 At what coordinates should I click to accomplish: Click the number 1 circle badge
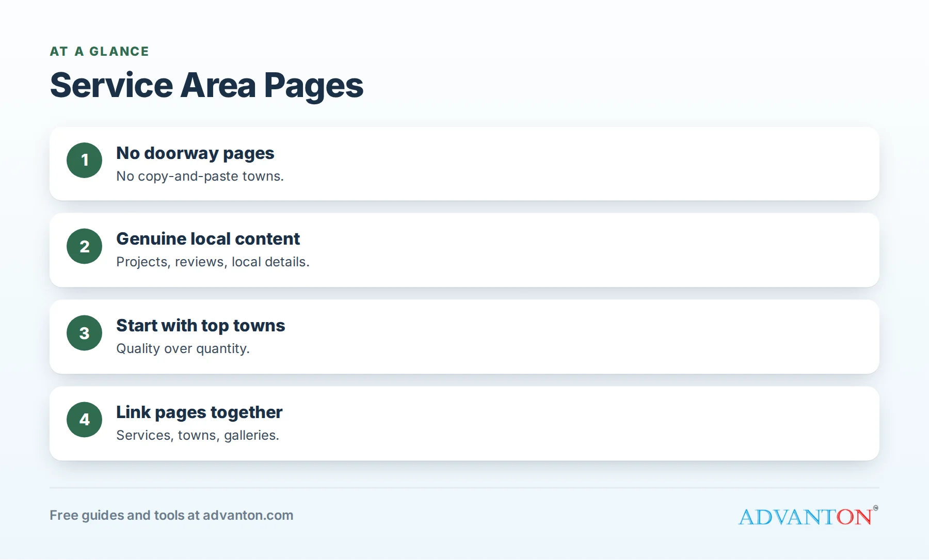84,160
